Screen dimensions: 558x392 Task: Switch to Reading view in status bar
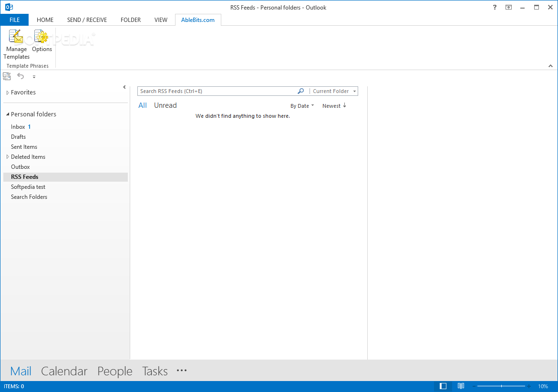click(x=461, y=386)
